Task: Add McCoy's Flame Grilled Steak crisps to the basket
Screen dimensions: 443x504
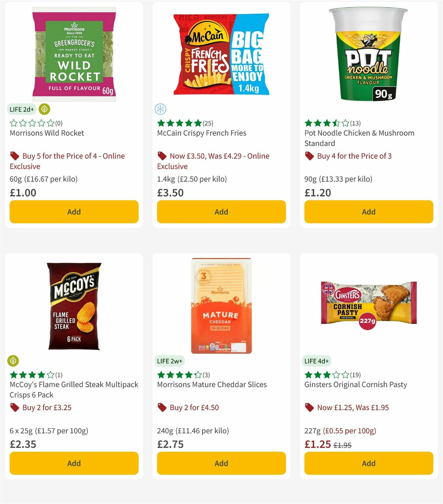Action: pos(74,463)
